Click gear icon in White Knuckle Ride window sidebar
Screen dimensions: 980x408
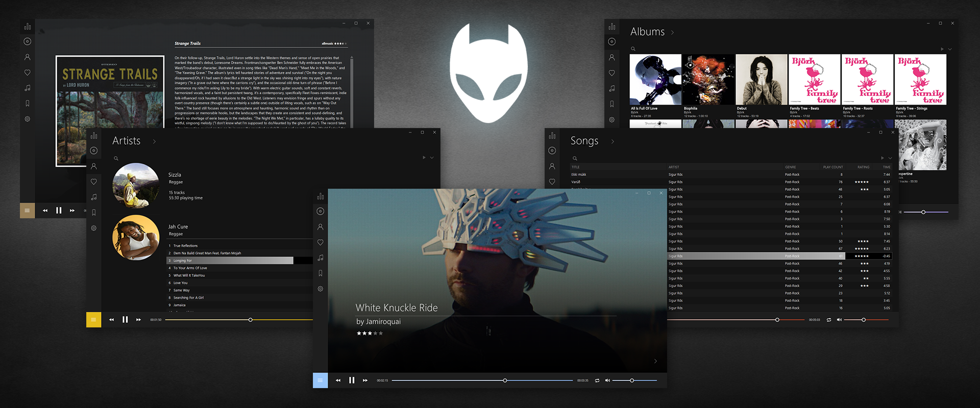[x=320, y=289]
